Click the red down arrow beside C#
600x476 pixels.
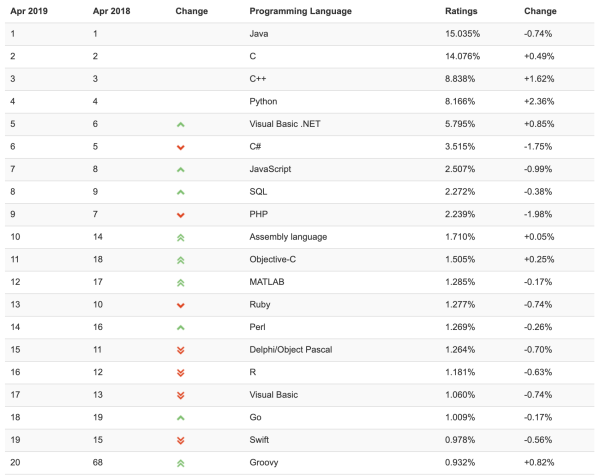pyautogui.click(x=181, y=147)
